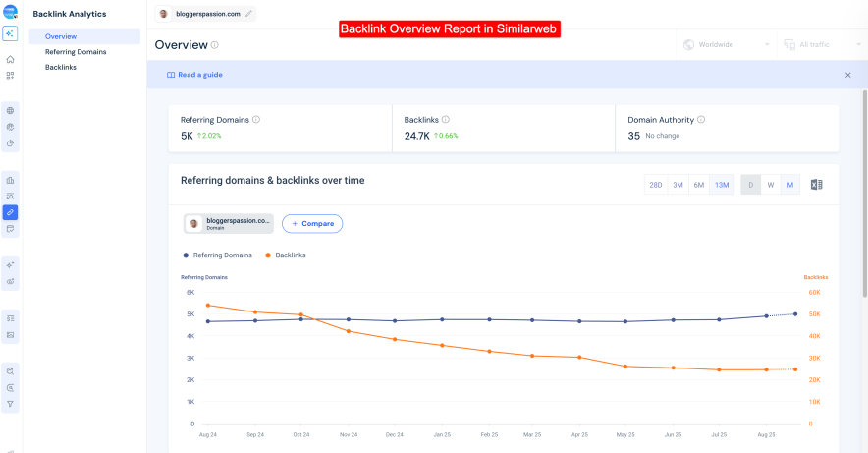
Task: Click the 5K referring domains value
Action: coord(188,136)
